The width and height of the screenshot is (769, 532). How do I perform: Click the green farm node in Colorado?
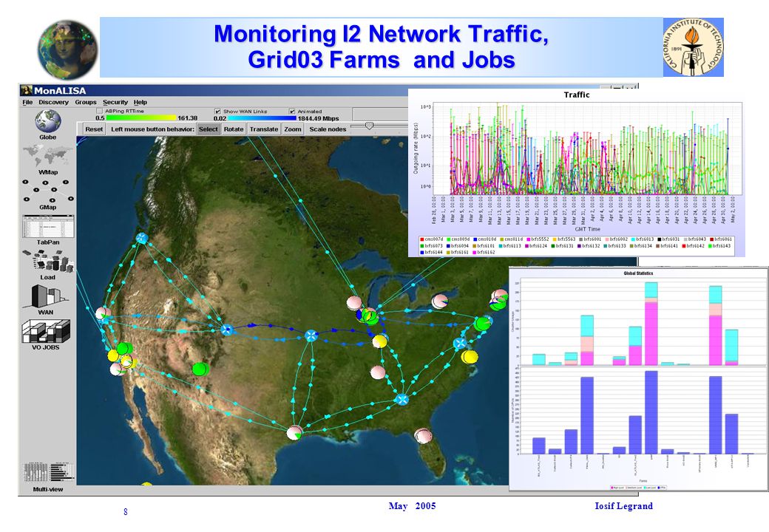[x=200, y=369]
